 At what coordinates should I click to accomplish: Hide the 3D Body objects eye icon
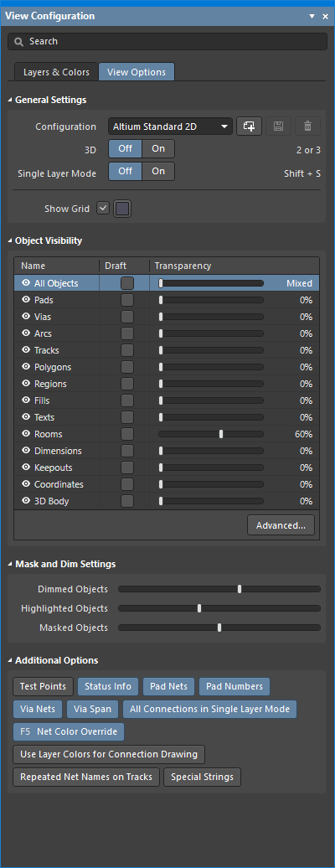(25, 501)
